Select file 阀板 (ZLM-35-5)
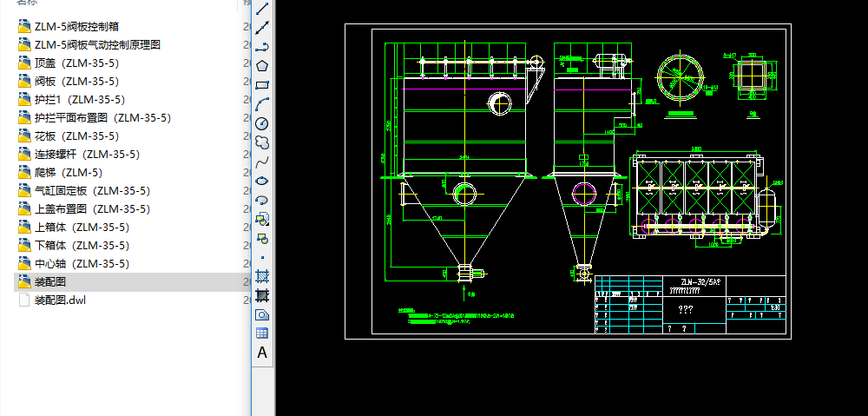This screenshot has width=868, height=416. [76, 82]
